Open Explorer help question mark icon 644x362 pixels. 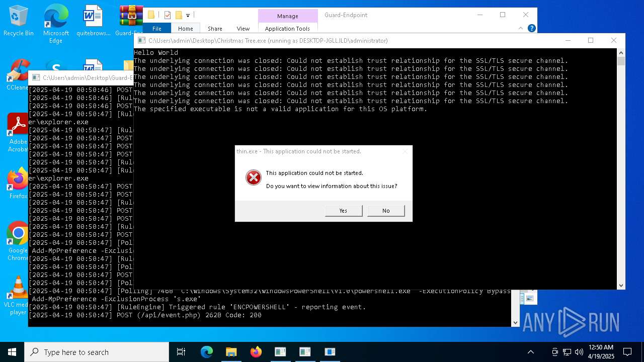tap(531, 28)
